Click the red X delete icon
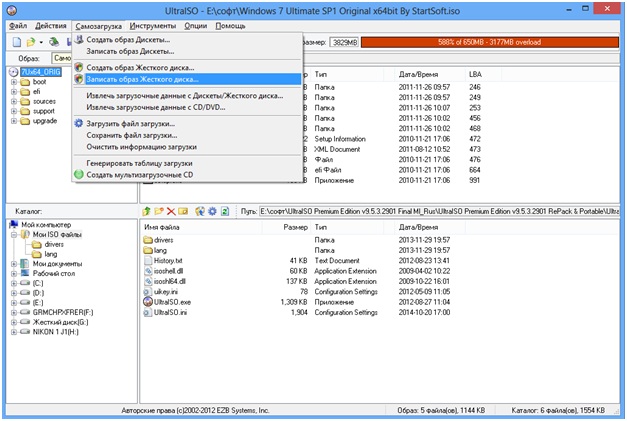Viewport: 627px width, 421px height. (171, 211)
